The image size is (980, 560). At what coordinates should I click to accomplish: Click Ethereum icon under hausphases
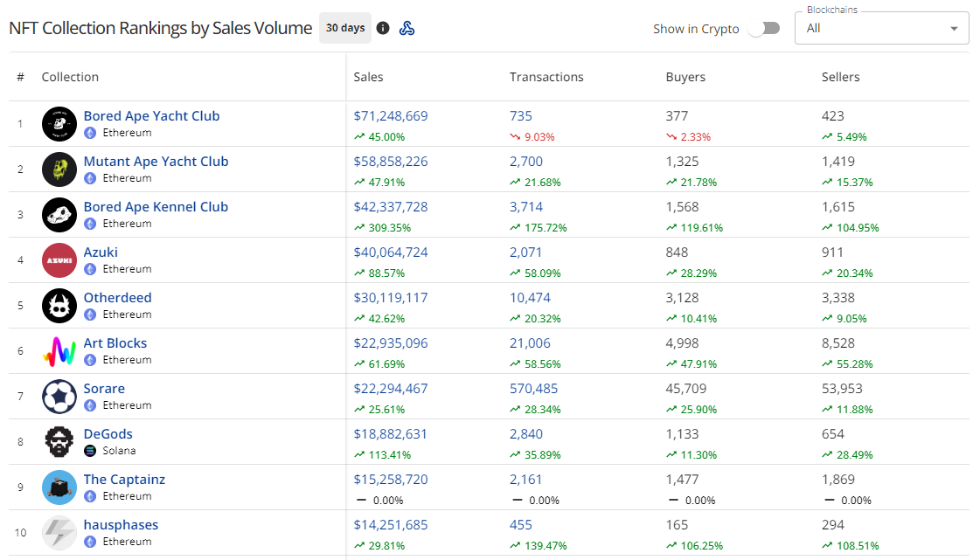coord(90,542)
